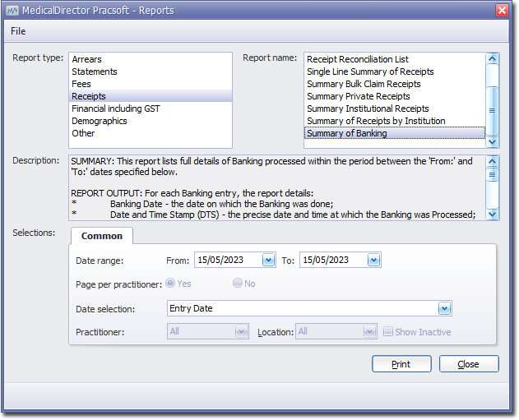Choose Financial including GST report type
The width and height of the screenshot is (519, 420).
click(x=115, y=108)
